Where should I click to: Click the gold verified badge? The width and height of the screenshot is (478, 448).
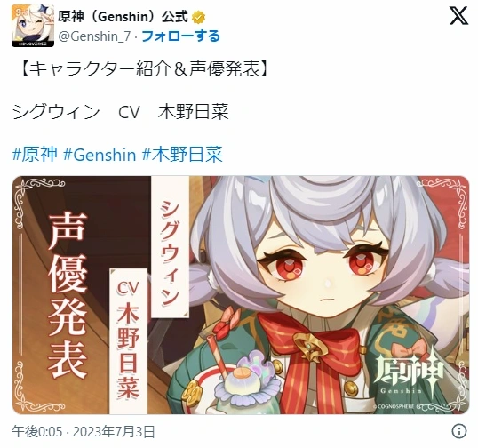198,18
